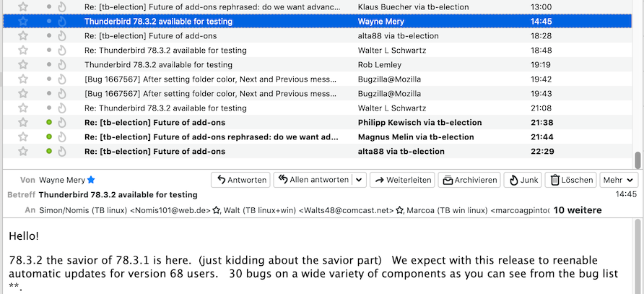The image size is (644, 294).
Task: Star the Walter L Schwartz 21:08 message
Action: [x=23, y=108]
